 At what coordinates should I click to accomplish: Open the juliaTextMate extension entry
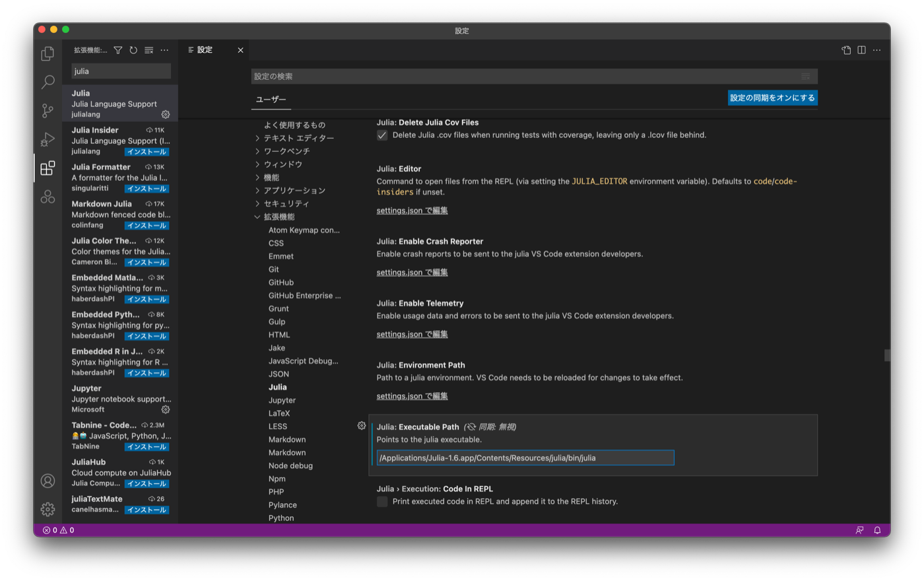(120, 504)
